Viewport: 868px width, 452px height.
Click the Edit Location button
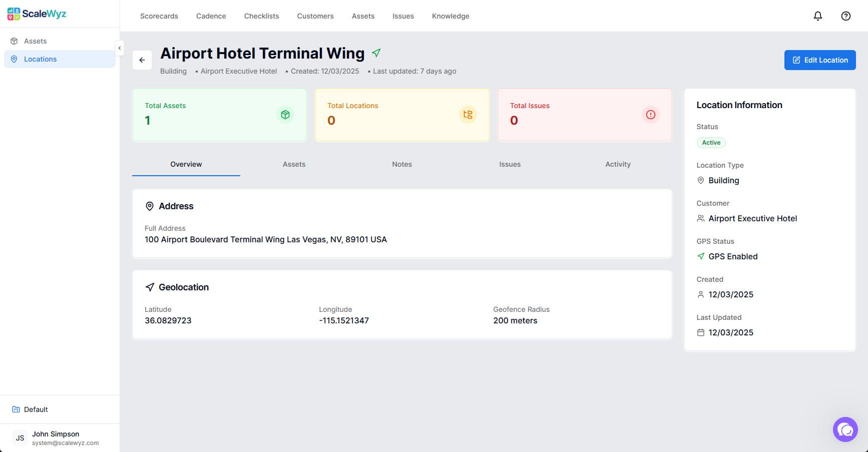[819, 60]
